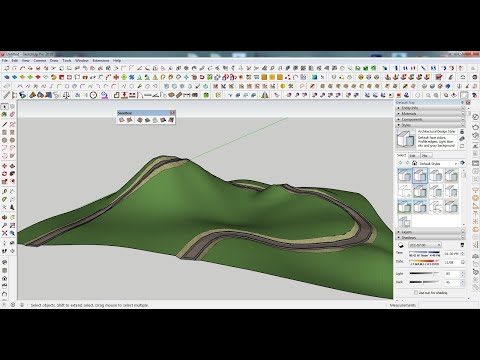The width and height of the screenshot is (480, 360).
Task: Open the Help menu
Action: pos(117,61)
